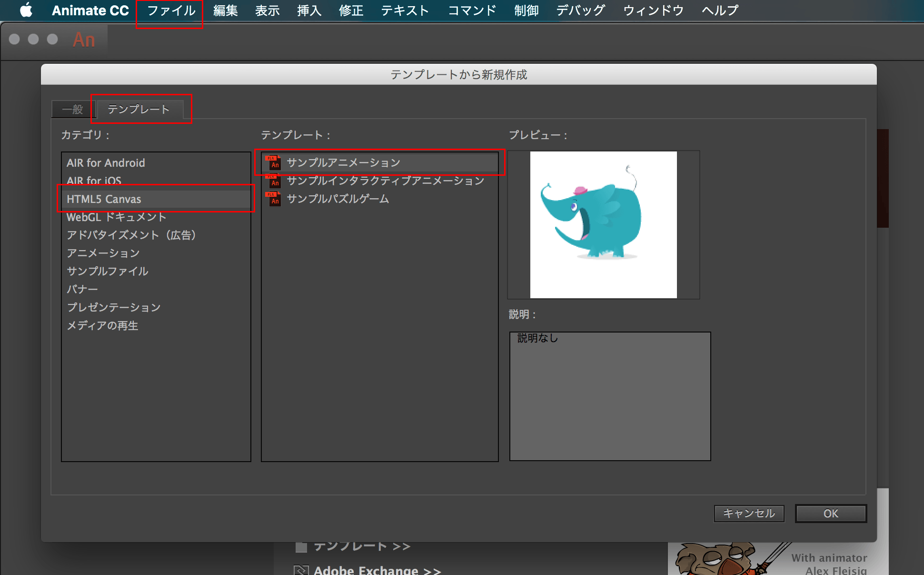Open the Apple menu
Image resolution: width=924 pixels, height=575 pixels.
click(x=26, y=10)
